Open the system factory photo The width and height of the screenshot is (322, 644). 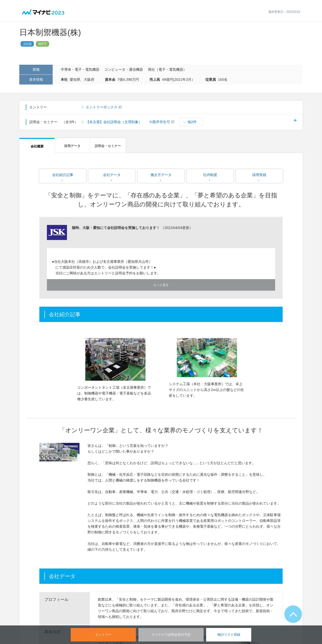tap(207, 358)
